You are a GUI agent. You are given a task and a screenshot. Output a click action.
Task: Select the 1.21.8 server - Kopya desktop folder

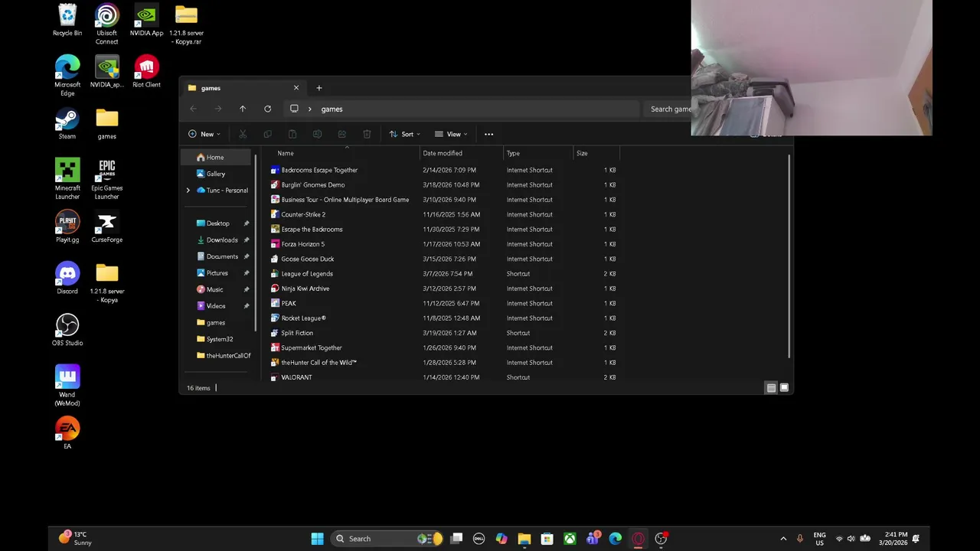tap(107, 282)
